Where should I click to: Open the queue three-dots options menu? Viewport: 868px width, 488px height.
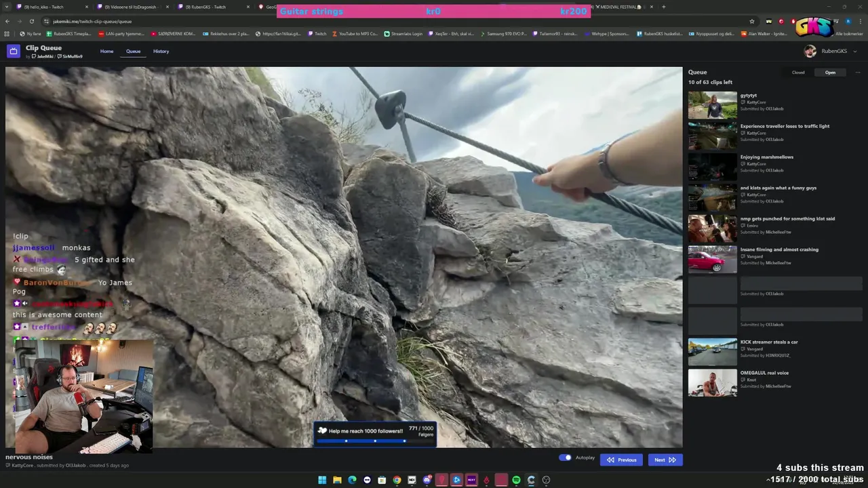(857, 73)
